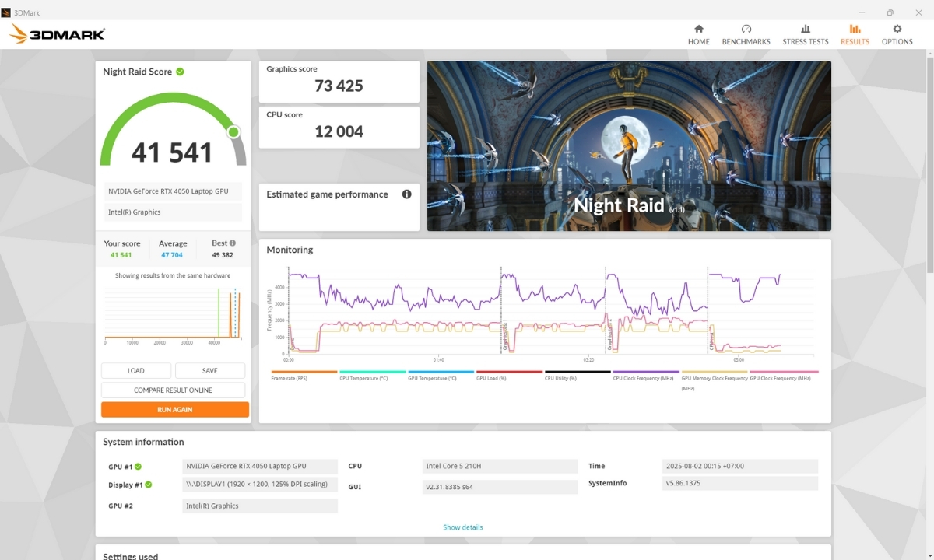Screen dimensions: 934x560
Task: Click the CPU score value 12 004
Action: tap(339, 131)
